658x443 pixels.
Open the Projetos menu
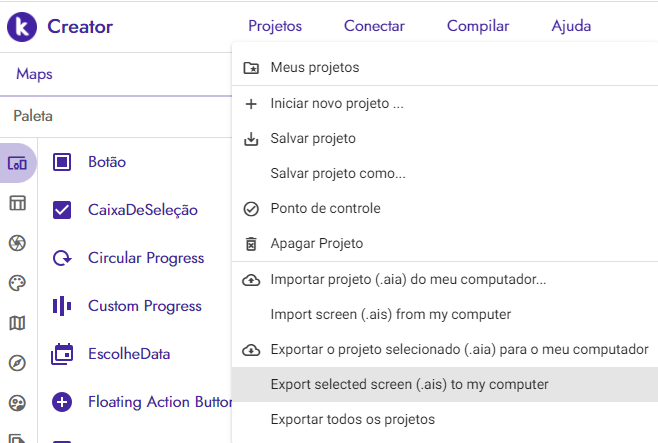point(275,26)
